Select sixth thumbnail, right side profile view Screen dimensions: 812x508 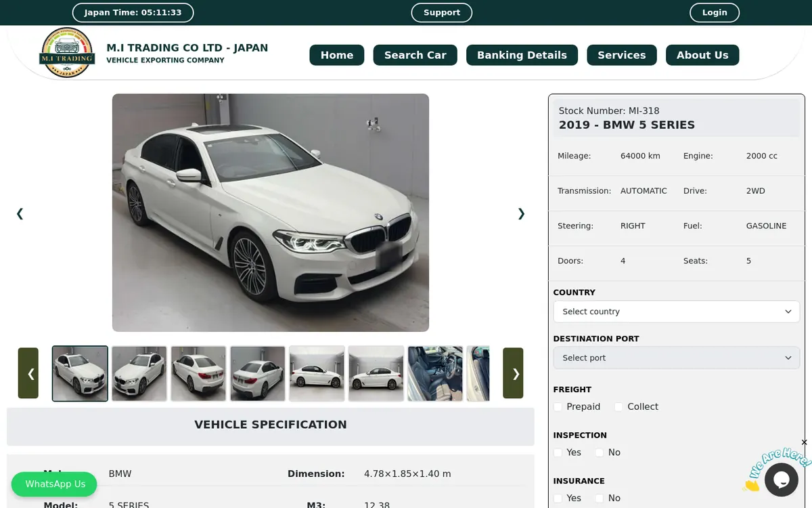(x=376, y=374)
